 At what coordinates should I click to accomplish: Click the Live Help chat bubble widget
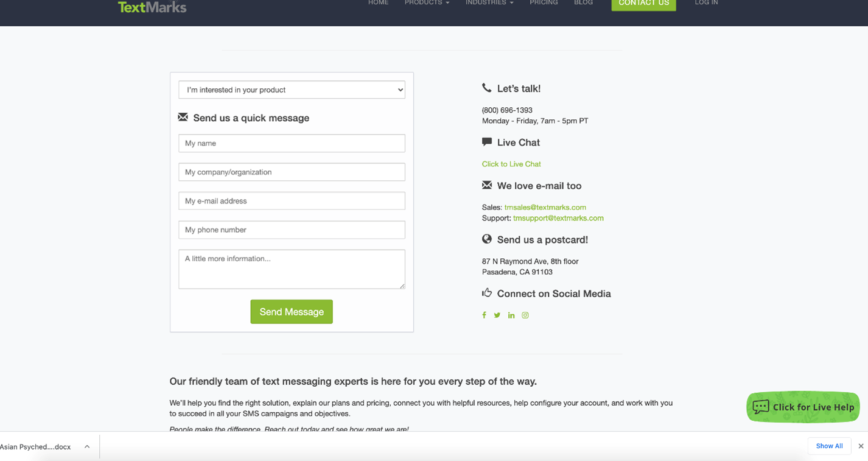803,407
